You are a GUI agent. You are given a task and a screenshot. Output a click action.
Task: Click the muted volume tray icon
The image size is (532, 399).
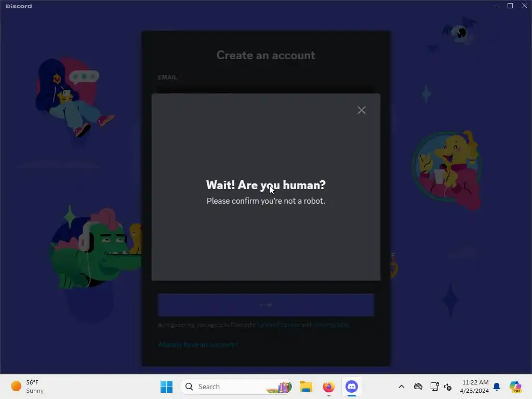pyautogui.click(x=448, y=387)
